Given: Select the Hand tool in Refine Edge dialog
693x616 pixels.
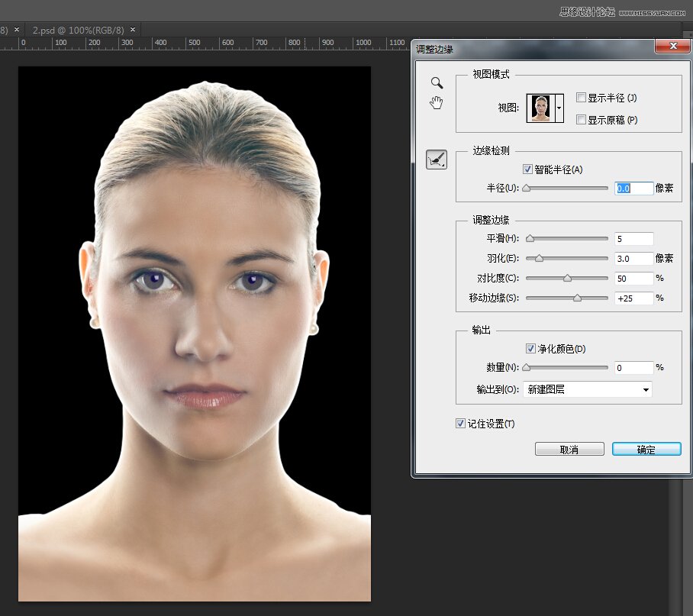Looking at the screenshot, I should [x=437, y=102].
